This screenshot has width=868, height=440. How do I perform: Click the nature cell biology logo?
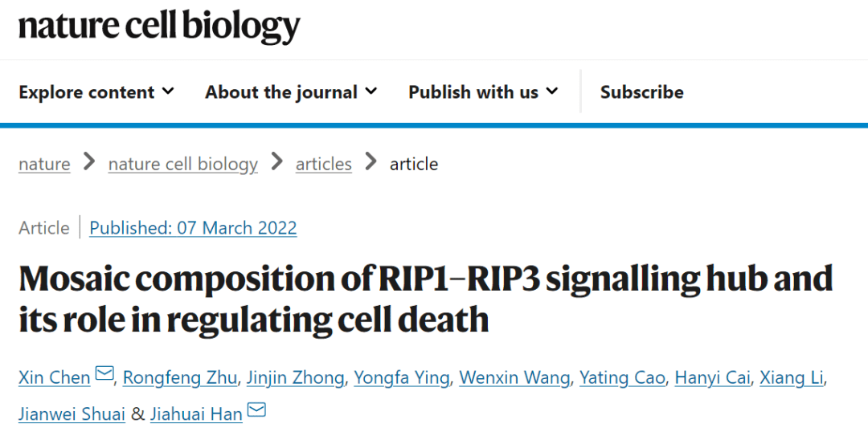point(159,27)
